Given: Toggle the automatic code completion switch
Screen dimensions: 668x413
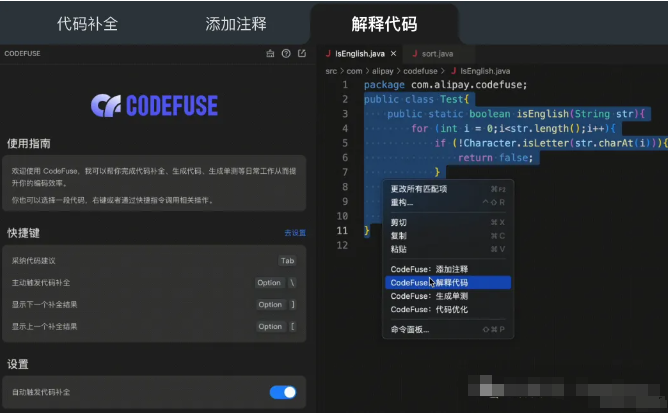Looking at the screenshot, I should click(283, 392).
